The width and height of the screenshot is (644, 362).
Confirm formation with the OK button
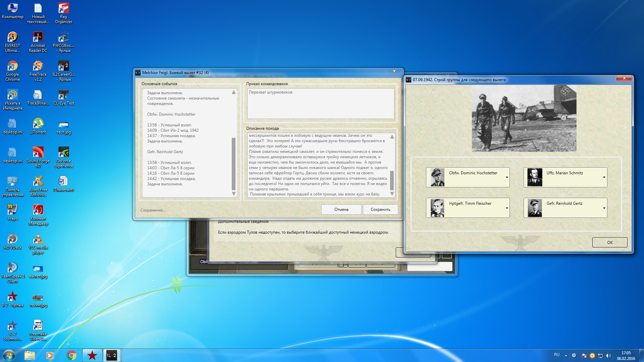pos(609,242)
